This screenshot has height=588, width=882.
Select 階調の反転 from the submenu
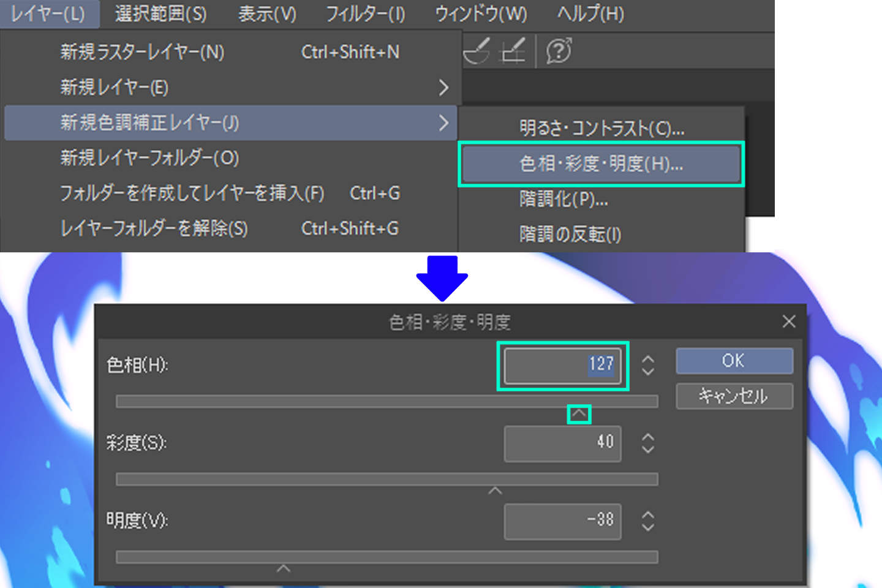tap(571, 235)
